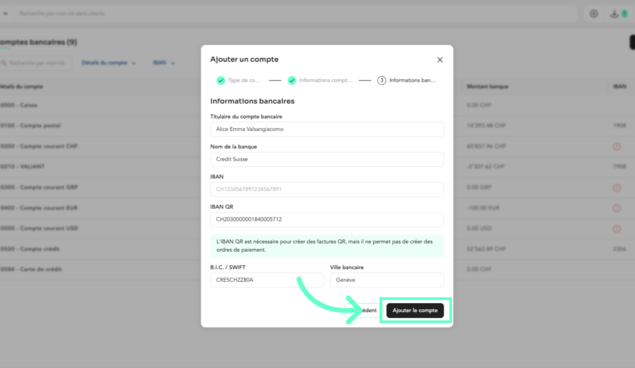
Task: Click the 0.00 USD amount cell
Action: pyautogui.click(x=479, y=228)
